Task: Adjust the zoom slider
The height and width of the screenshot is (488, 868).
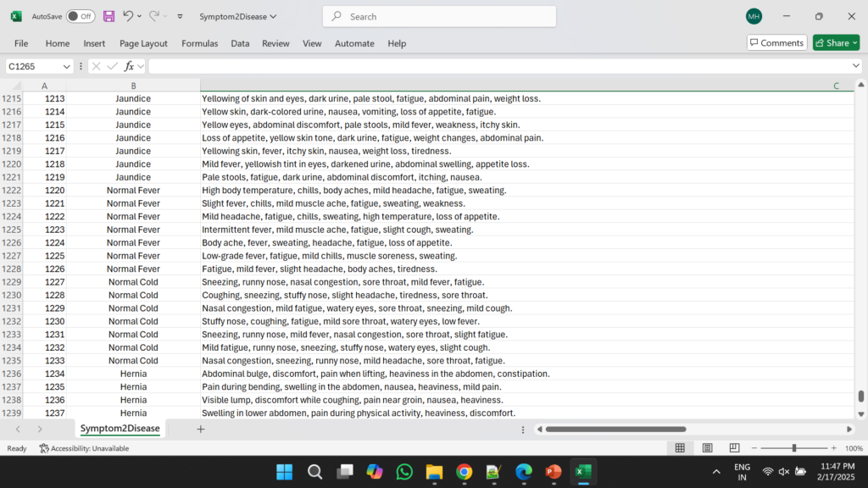Action: 795,447
